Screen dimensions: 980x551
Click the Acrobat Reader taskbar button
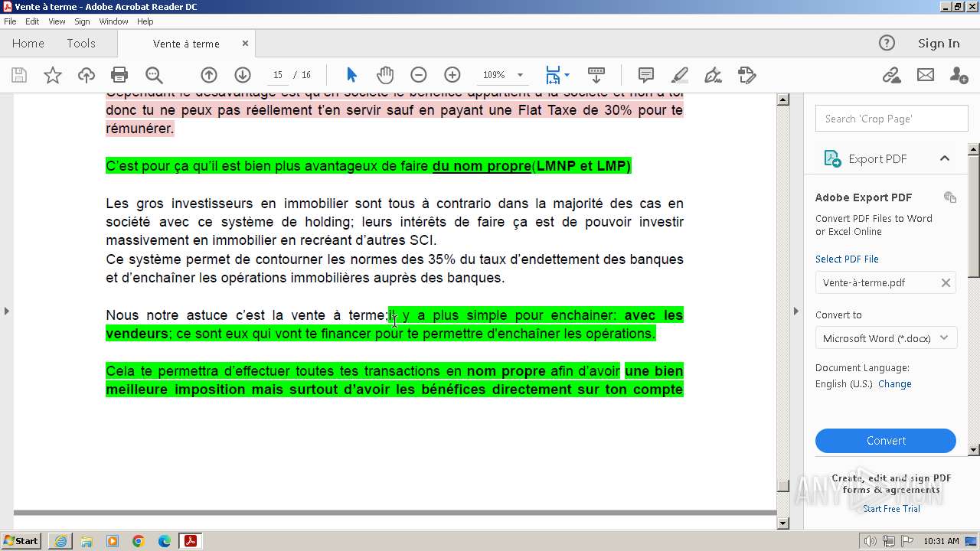191,541
